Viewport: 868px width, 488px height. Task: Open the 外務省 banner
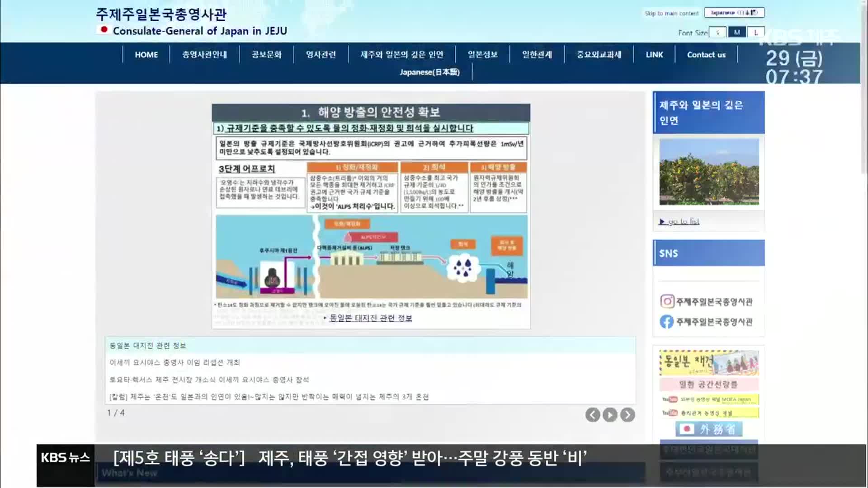coord(709,429)
